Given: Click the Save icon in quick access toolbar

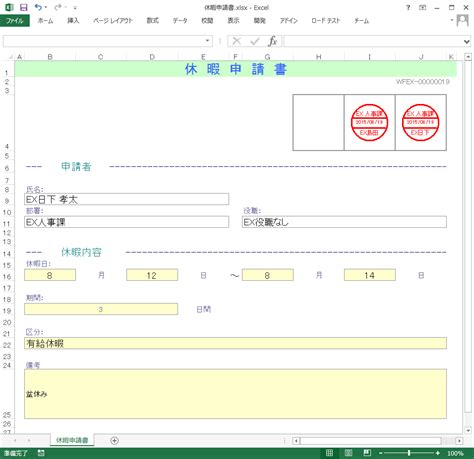Looking at the screenshot, I should 24,7.
